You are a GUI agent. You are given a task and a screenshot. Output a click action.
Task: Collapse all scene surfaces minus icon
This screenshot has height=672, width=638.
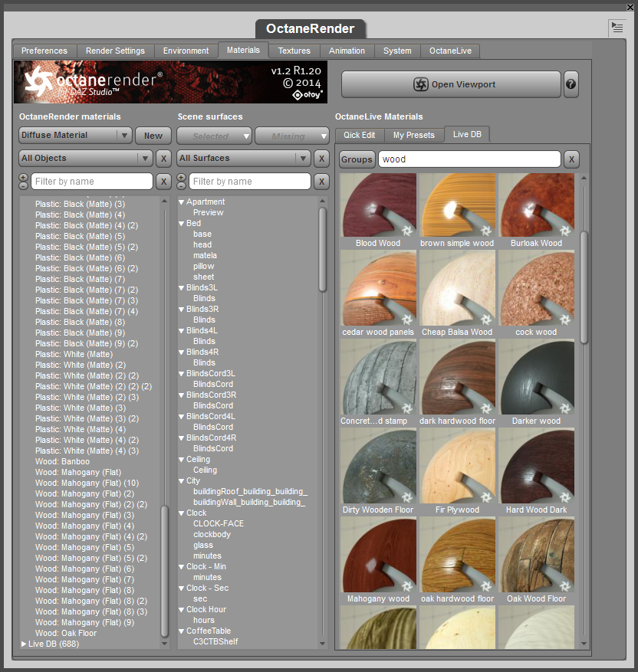pos(182,185)
